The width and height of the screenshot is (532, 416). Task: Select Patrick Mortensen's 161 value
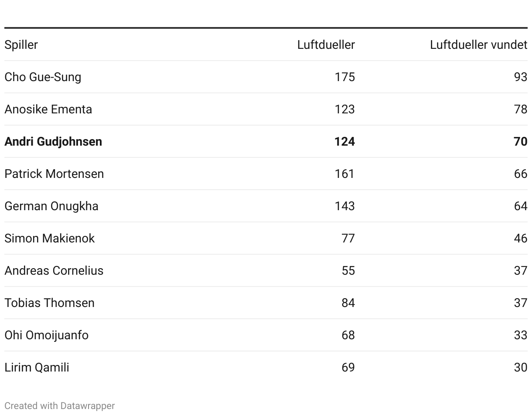point(344,174)
